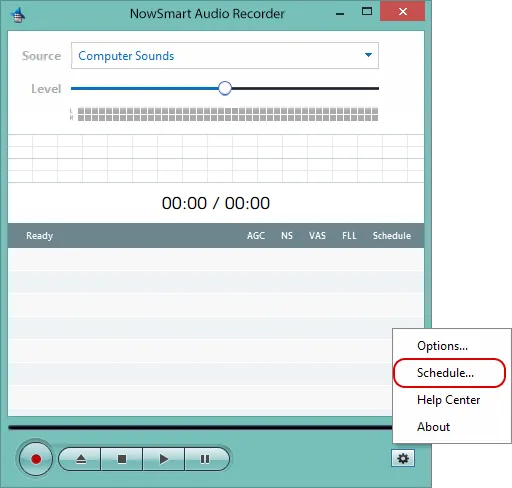Click the waveform grid display
Image resolution: width=512 pixels, height=488 pixels.
[216, 158]
